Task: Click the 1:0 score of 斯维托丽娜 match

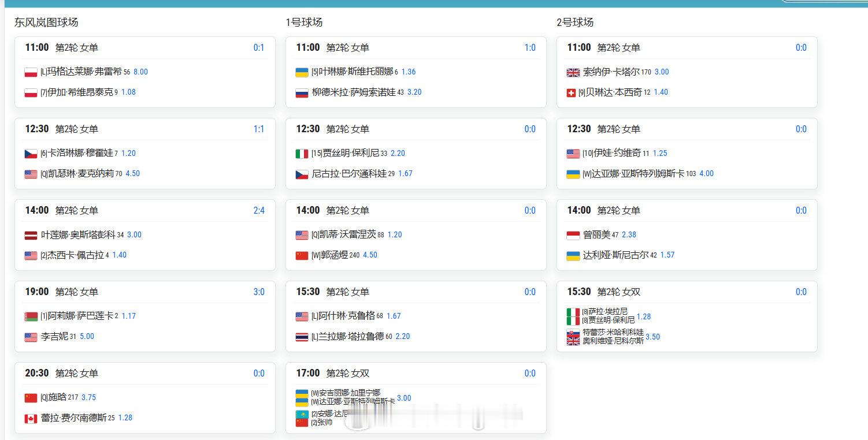Action: (530, 48)
